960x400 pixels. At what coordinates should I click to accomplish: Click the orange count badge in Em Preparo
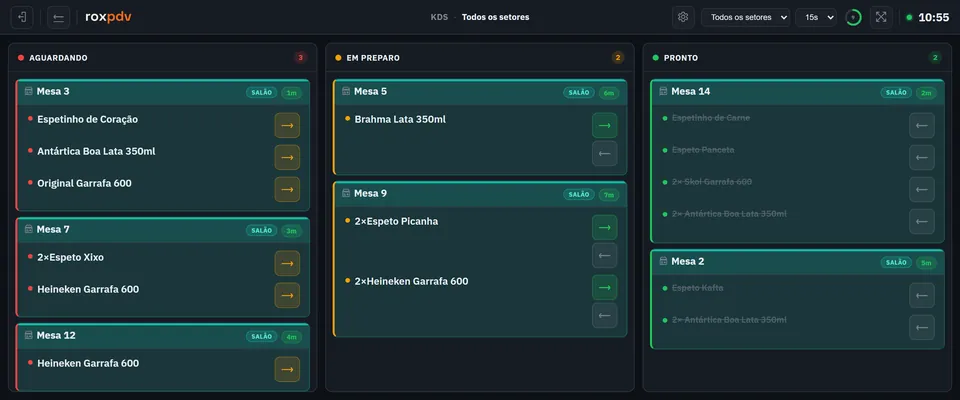pyautogui.click(x=618, y=58)
